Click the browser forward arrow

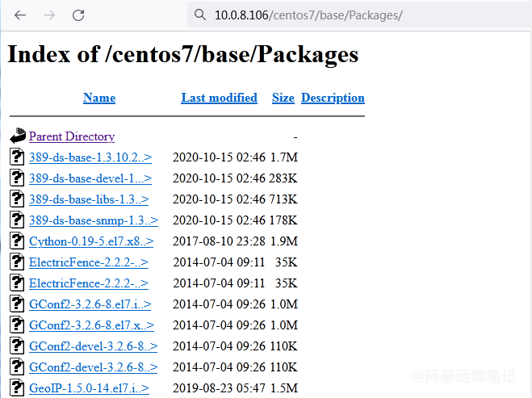49,15
